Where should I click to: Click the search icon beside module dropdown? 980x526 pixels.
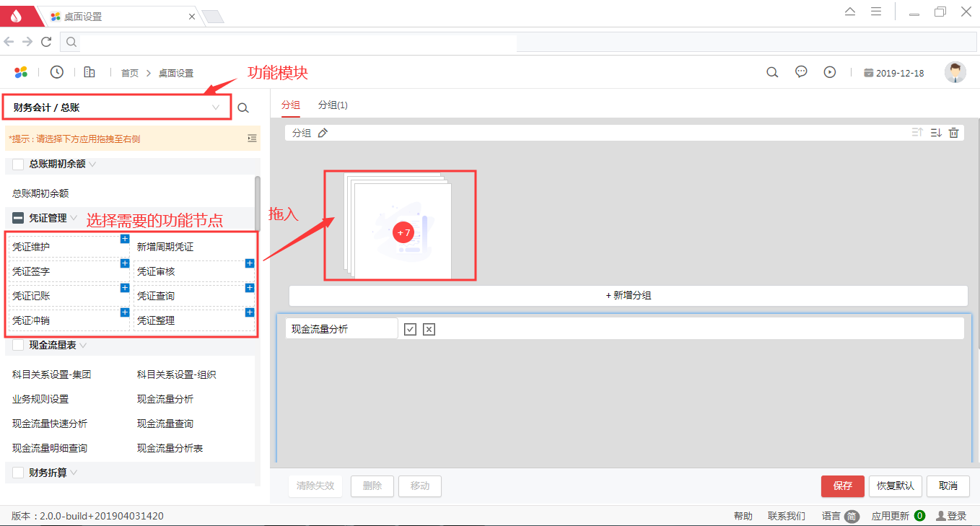click(243, 108)
